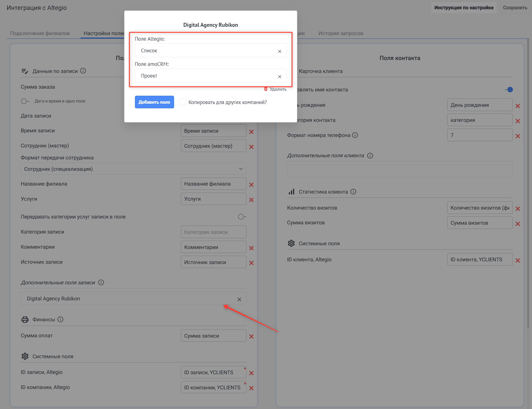This screenshot has width=532, height=409.
Task: Click the Данные по записи heading
Action: click(x=55, y=71)
